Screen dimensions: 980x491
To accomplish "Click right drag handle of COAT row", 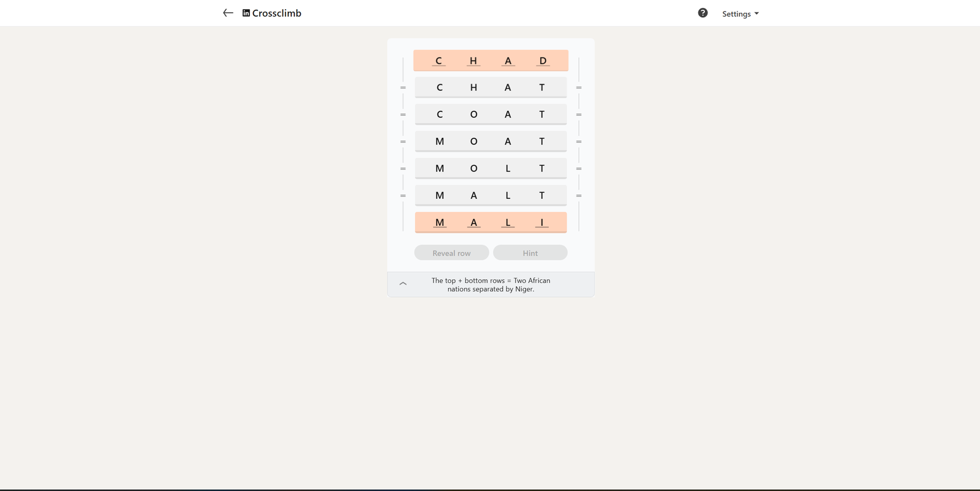I will (579, 114).
